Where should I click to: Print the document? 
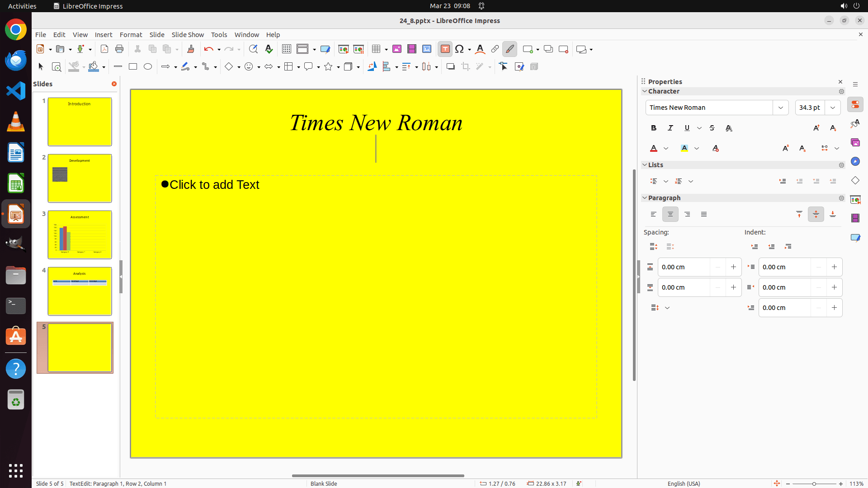pyautogui.click(x=119, y=49)
